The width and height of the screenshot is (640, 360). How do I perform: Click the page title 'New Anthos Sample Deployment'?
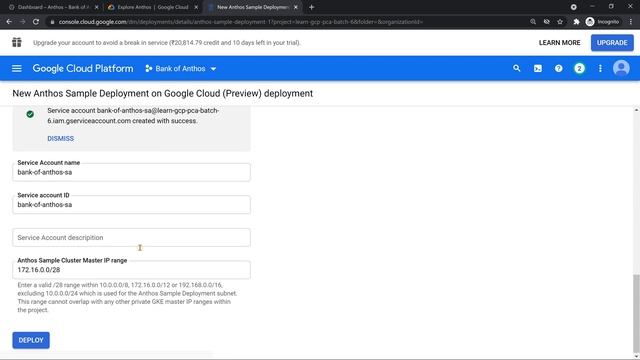point(162,93)
